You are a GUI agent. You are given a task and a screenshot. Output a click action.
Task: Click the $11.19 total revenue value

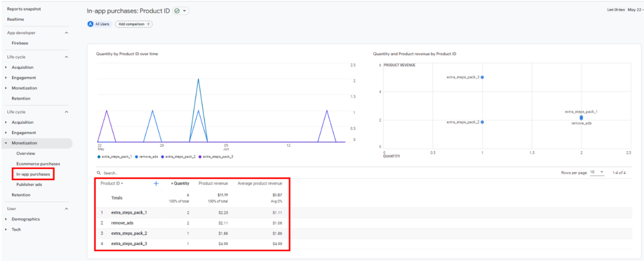[222, 195]
